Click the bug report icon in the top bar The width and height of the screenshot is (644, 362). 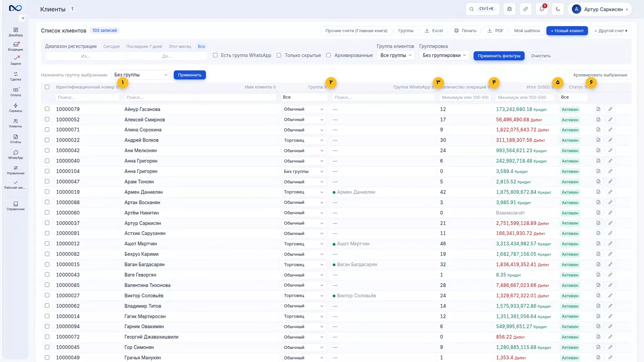(x=510, y=9)
